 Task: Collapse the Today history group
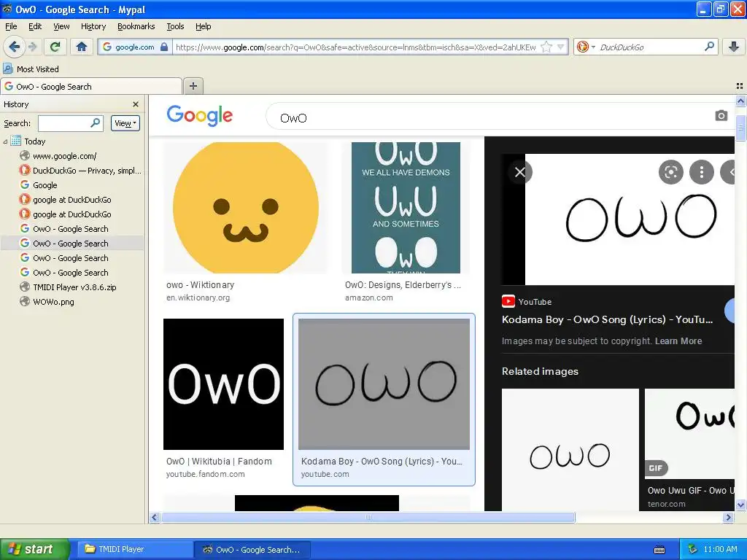5,141
